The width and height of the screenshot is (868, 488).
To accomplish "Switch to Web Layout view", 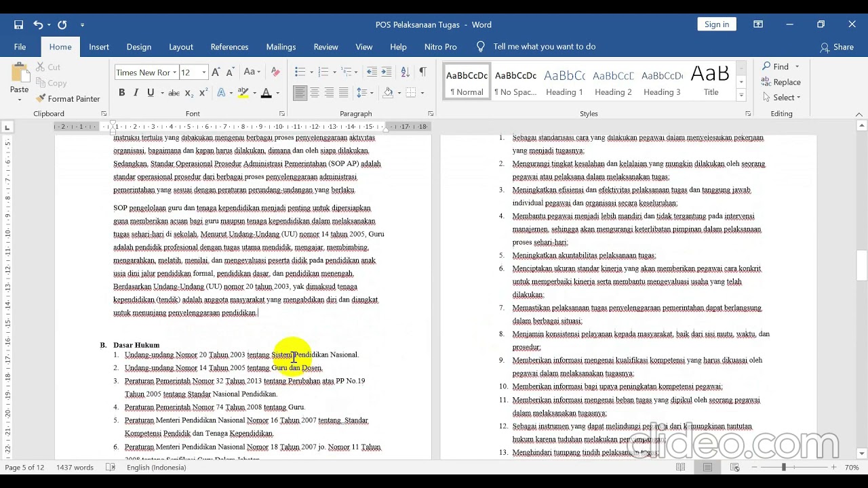I will click(x=734, y=468).
